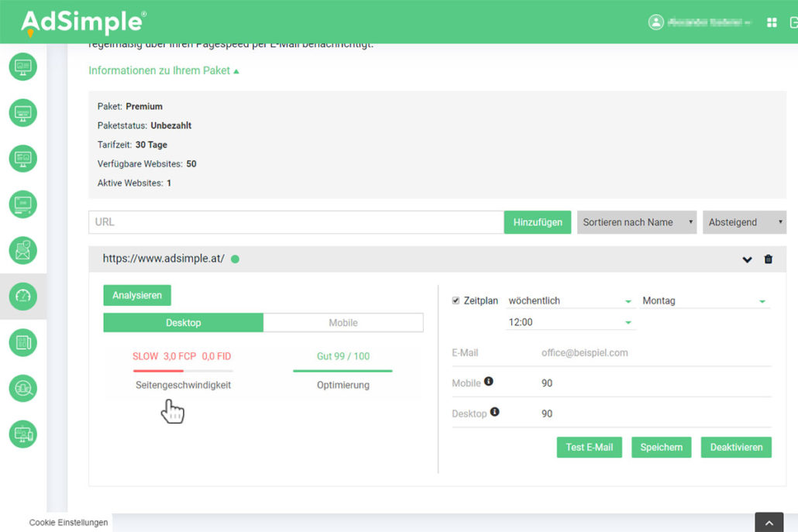Viewport: 798px width, 532px height.
Task: Open the magnifying glass sidebar icon
Action: pyautogui.click(x=23, y=388)
